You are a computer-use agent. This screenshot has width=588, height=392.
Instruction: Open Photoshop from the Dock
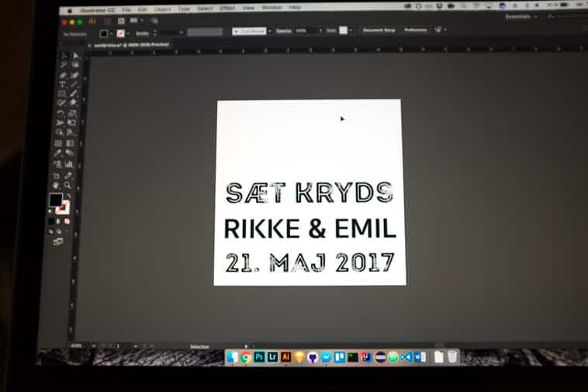point(259,357)
